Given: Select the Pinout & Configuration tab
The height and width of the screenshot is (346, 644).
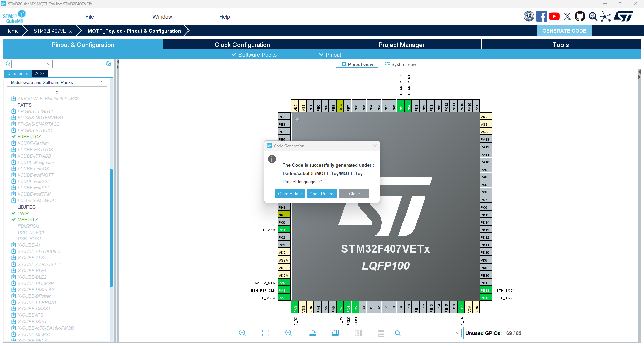Looking at the screenshot, I should tap(83, 45).
